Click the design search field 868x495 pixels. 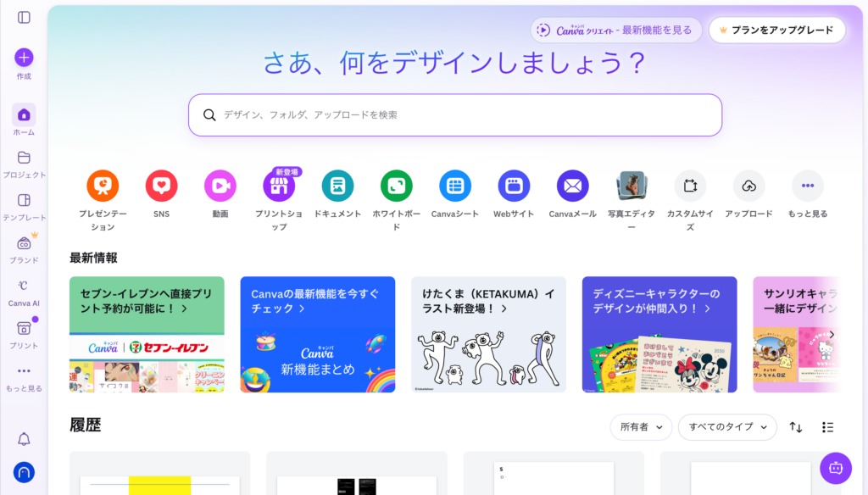click(455, 114)
